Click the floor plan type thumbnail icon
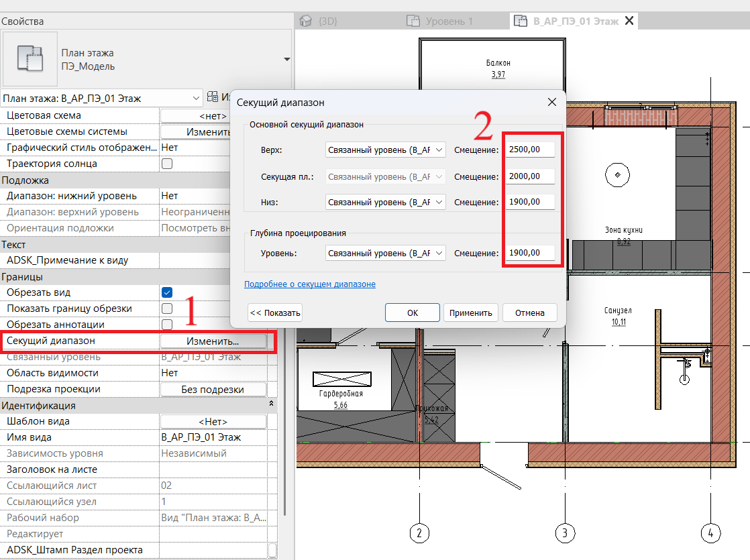750x560 pixels. pyautogui.click(x=30, y=59)
